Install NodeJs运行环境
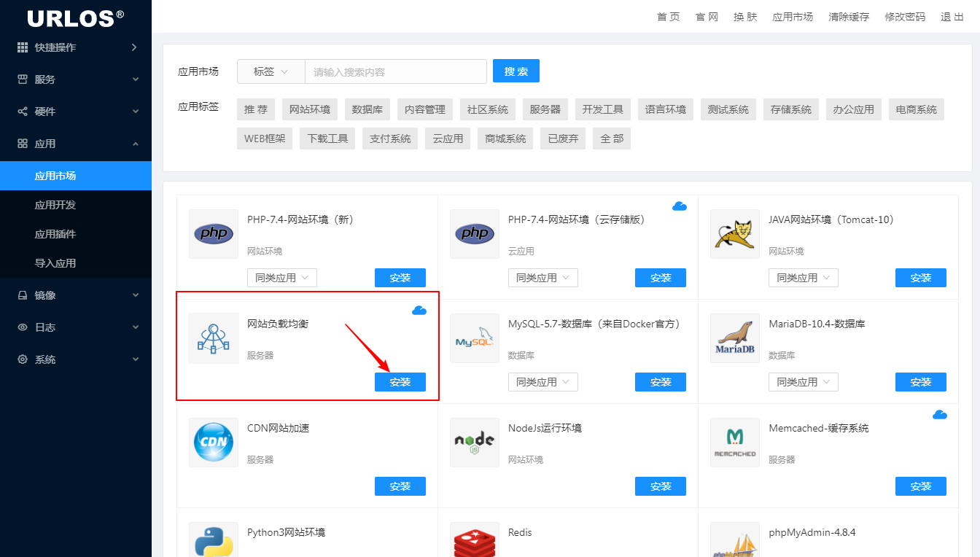The width and height of the screenshot is (980, 557). tap(661, 486)
